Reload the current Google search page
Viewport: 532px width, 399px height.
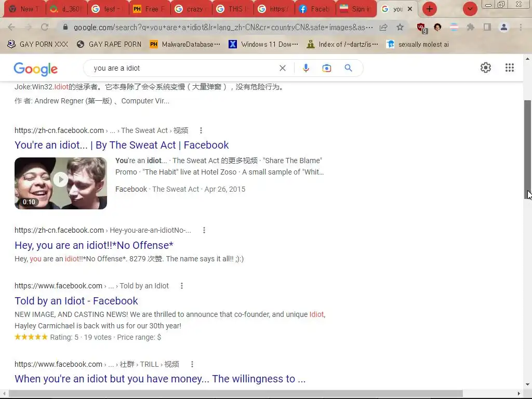click(x=45, y=27)
